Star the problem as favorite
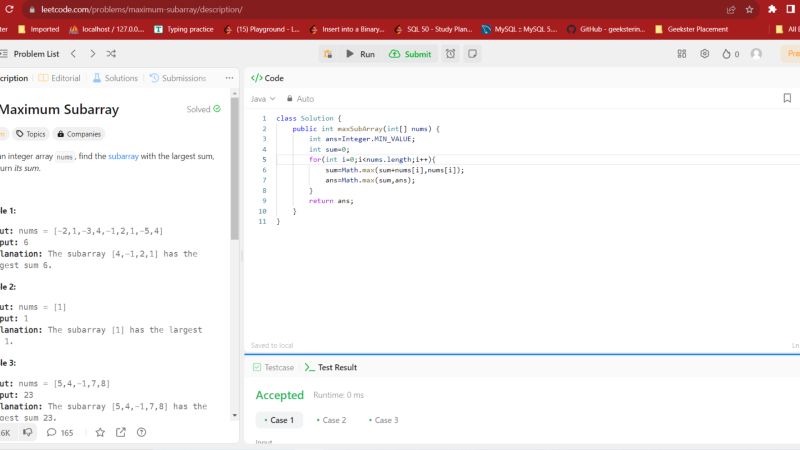Screen dimensions: 800x450 (x=100, y=432)
